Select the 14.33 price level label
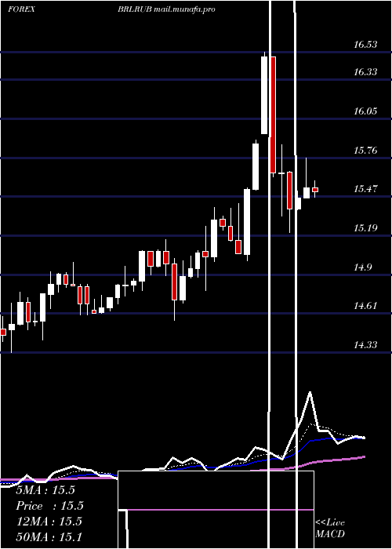 click(365, 345)
